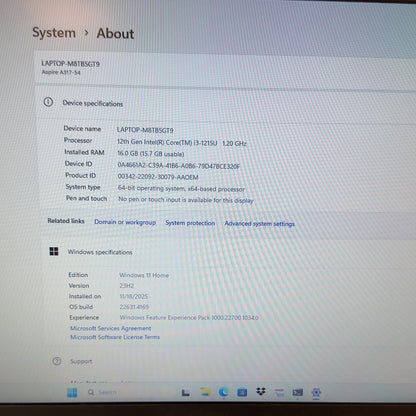Open the Windows Start menu

pyautogui.click(x=72, y=392)
